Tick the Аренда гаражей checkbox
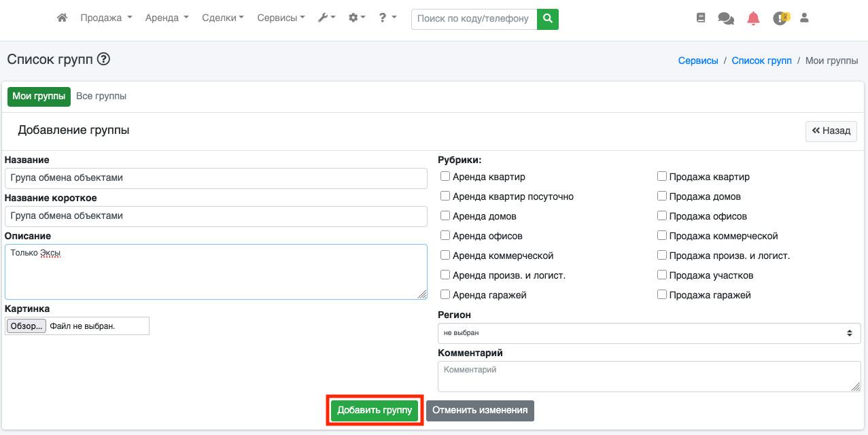Viewport: 868px width, 435px height. 445,295
